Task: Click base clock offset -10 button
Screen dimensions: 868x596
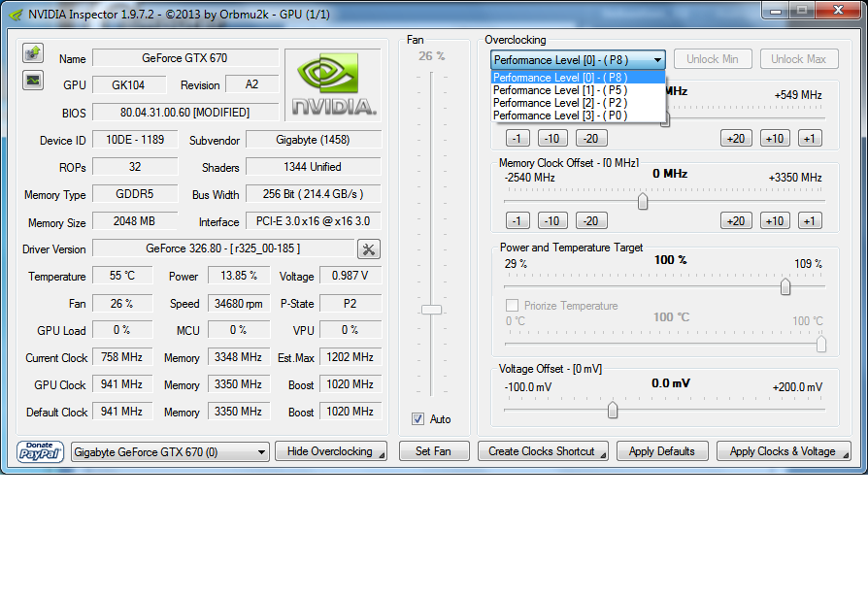Action: (552, 139)
